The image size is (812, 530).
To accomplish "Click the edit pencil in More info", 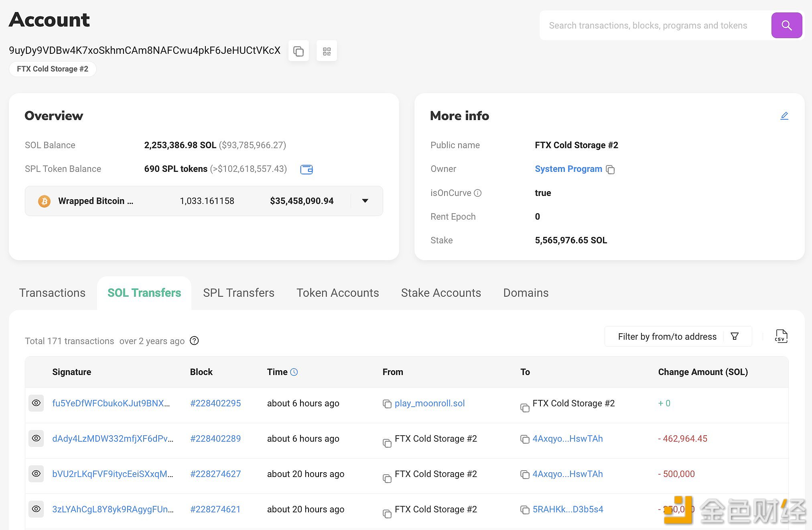I will point(784,116).
